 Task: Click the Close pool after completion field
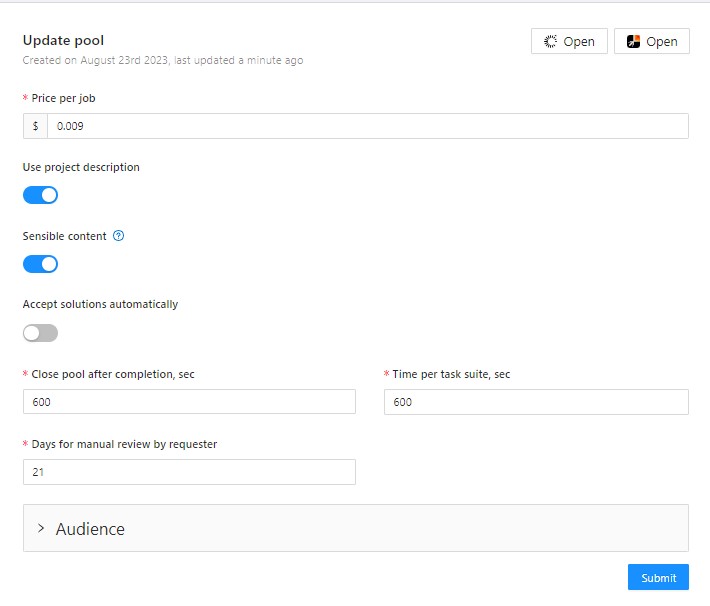pyautogui.click(x=189, y=402)
